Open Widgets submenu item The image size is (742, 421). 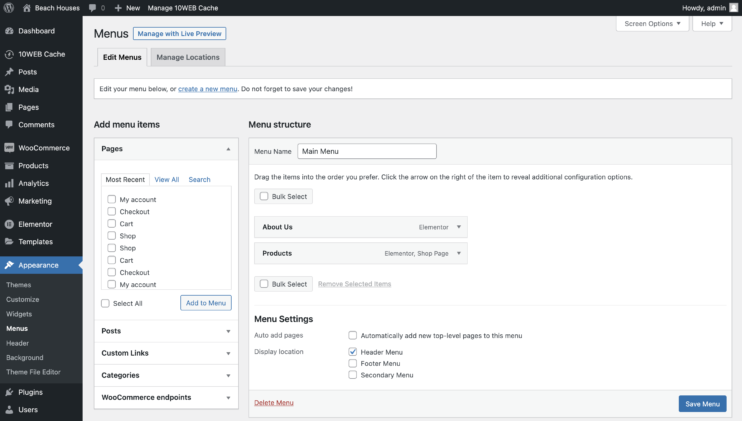pyautogui.click(x=19, y=314)
